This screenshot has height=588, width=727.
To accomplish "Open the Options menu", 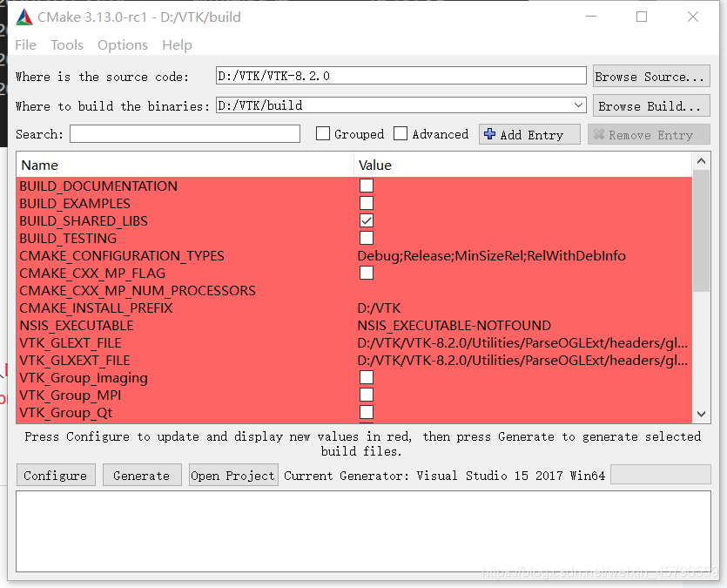I will pyautogui.click(x=123, y=45).
